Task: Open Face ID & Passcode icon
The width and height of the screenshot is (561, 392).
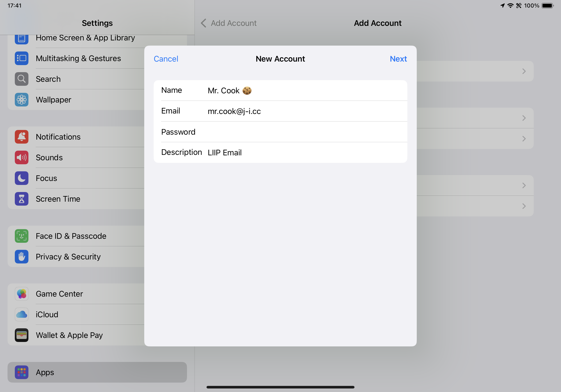Action: tap(22, 236)
